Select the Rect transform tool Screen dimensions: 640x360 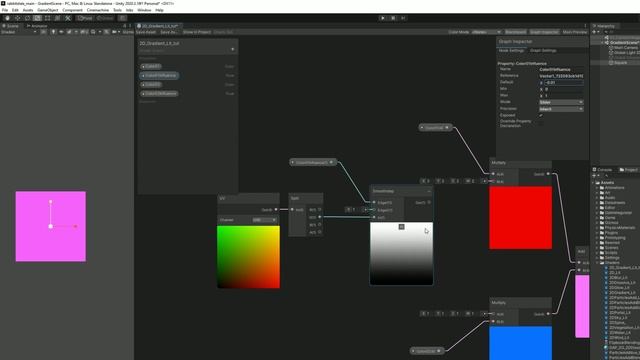click(x=47, y=18)
